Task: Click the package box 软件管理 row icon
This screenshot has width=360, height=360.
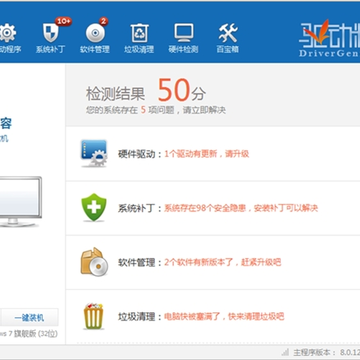Action: click(94, 262)
